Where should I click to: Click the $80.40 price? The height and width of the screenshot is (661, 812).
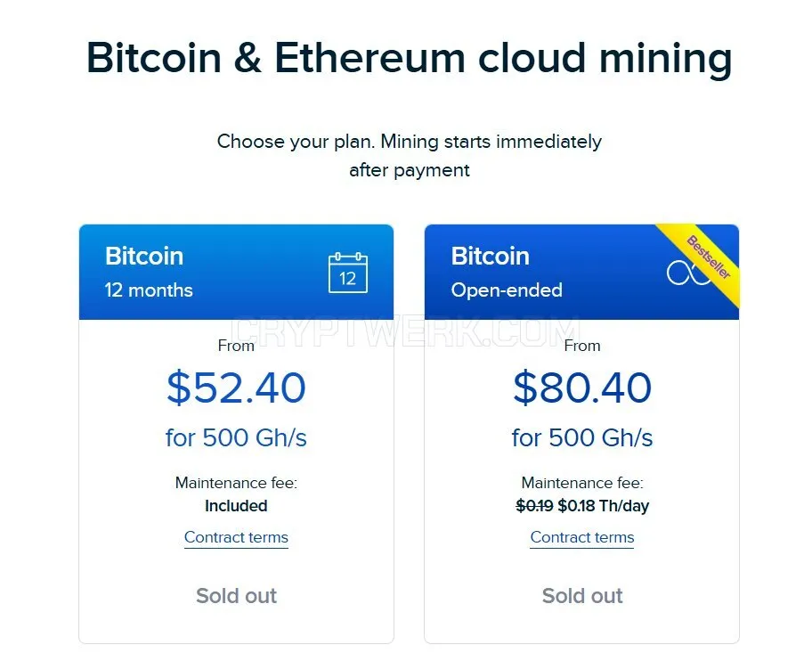coord(582,388)
